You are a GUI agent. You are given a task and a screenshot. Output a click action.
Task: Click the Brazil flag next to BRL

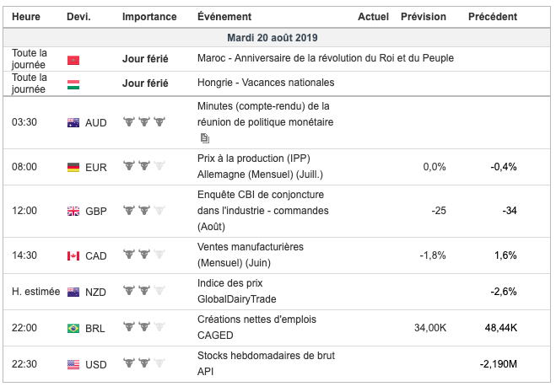pyautogui.click(x=73, y=328)
